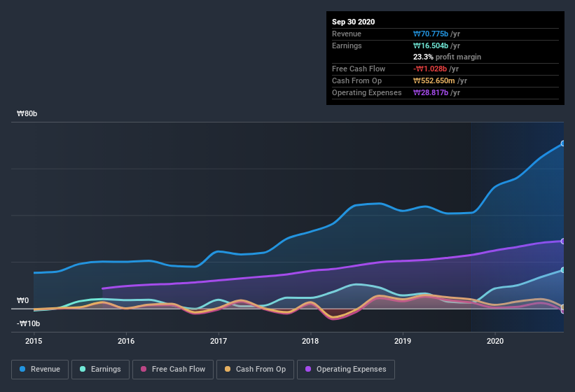
Task: Click the 2020 x-axis label
Action: click(x=495, y=341)
